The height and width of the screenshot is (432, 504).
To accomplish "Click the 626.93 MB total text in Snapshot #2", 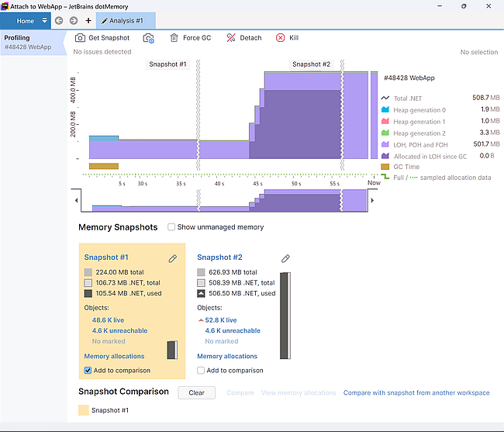I will click(x=233, y=272).
